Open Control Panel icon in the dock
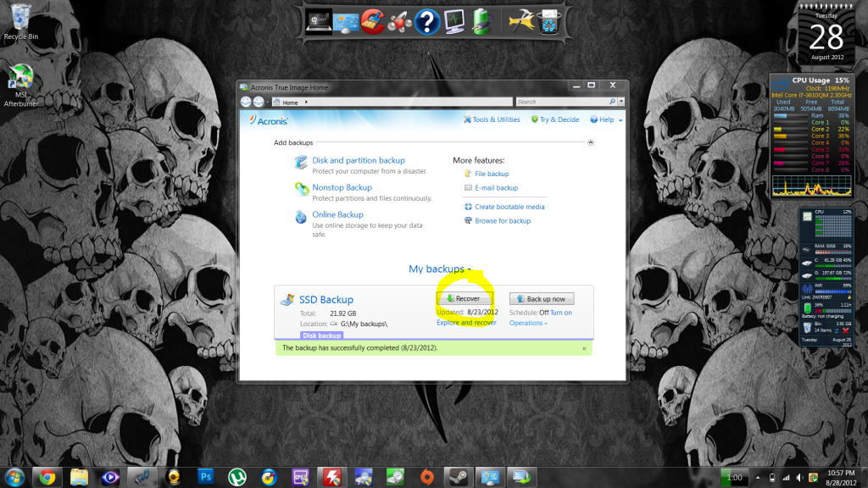868x488 pixels. [346, 23]
